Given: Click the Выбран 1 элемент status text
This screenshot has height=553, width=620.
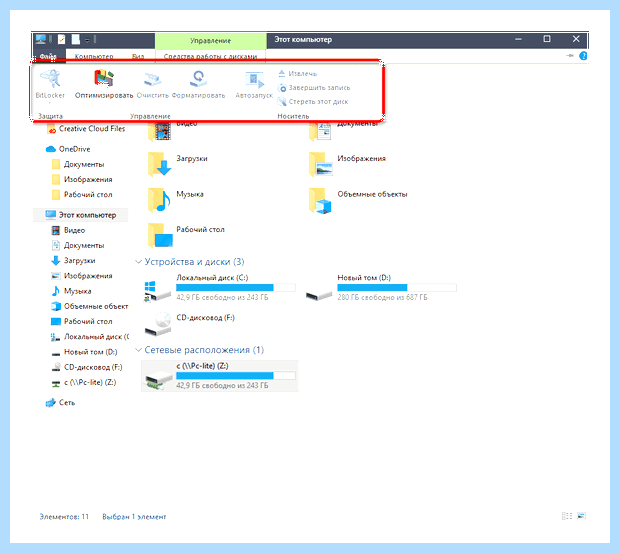Looking at the screenshot, I should (134, 517).
